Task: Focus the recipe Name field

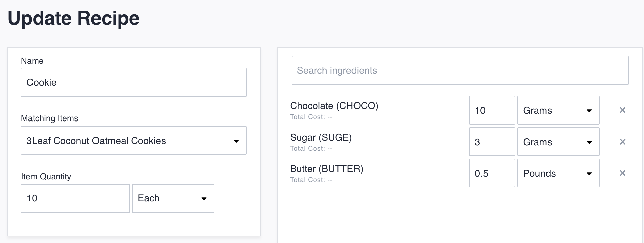Action: pyautogui.click(x=133, y=82)
